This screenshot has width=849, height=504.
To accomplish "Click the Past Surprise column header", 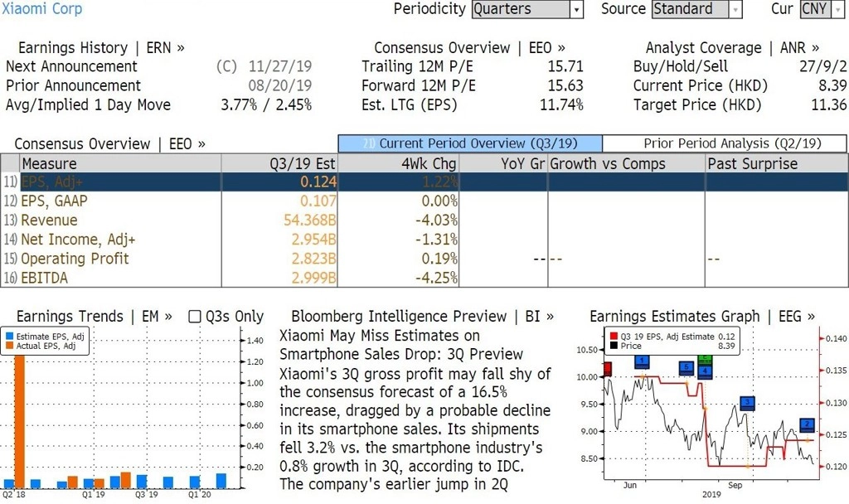I will point(776,163).
